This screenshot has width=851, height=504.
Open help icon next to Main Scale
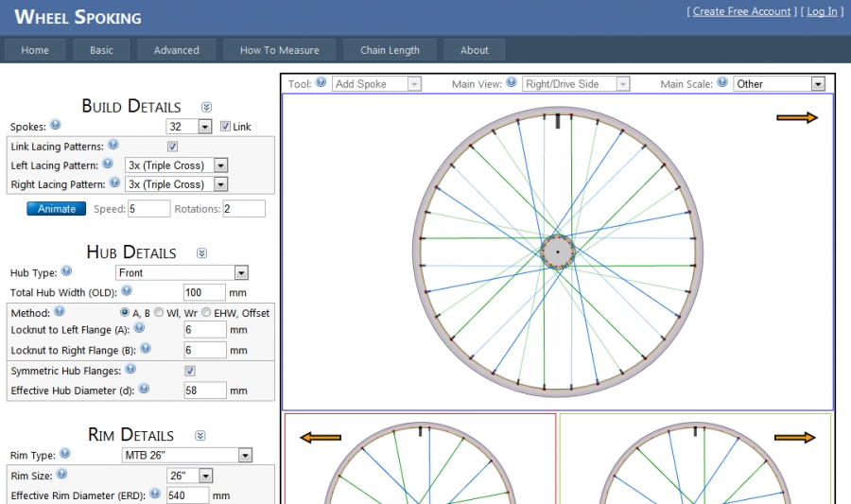click(x=721, y=82)
